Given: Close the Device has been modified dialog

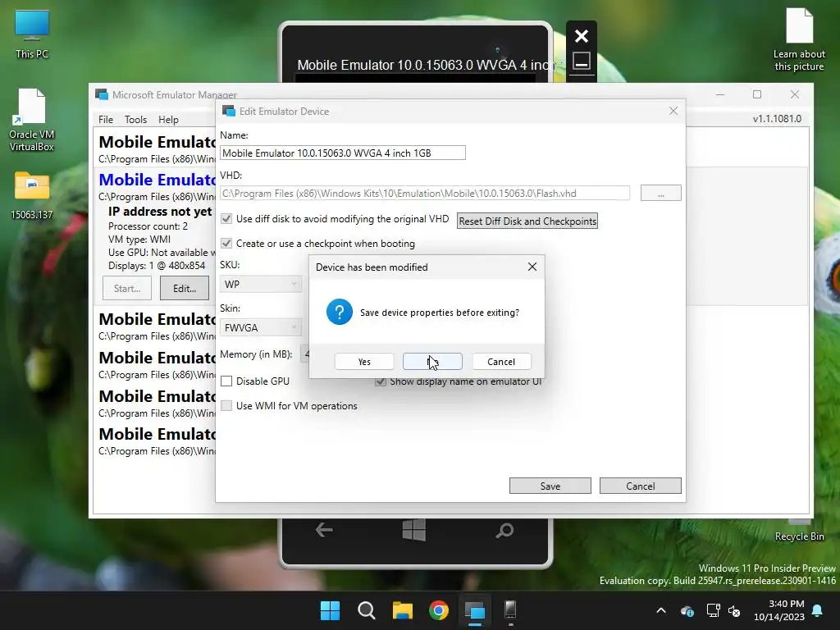Looking at the screenshot, I should (x=532, y=267).
